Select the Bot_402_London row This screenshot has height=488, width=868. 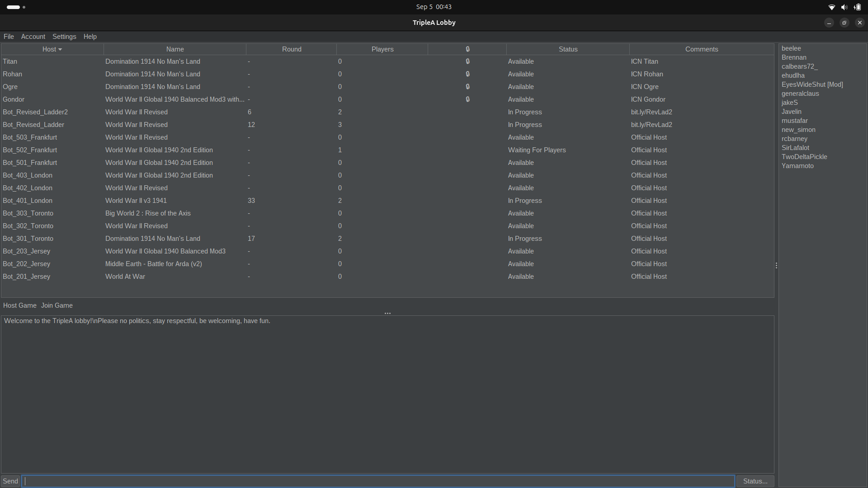(387, 188)
